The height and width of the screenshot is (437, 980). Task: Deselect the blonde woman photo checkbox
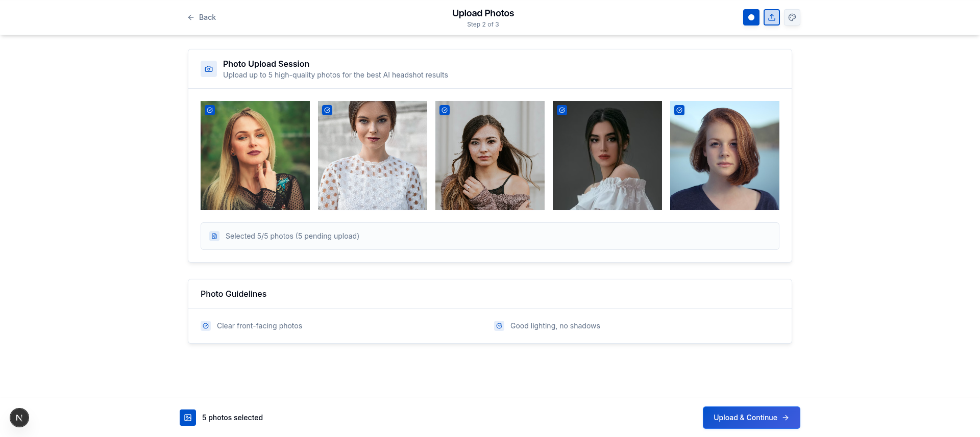[210, 110]
